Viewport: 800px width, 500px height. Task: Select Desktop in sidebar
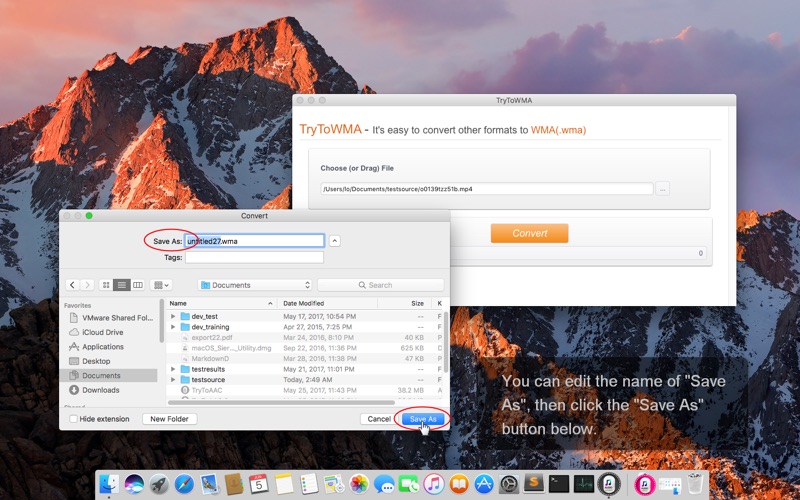click(111, 361)
